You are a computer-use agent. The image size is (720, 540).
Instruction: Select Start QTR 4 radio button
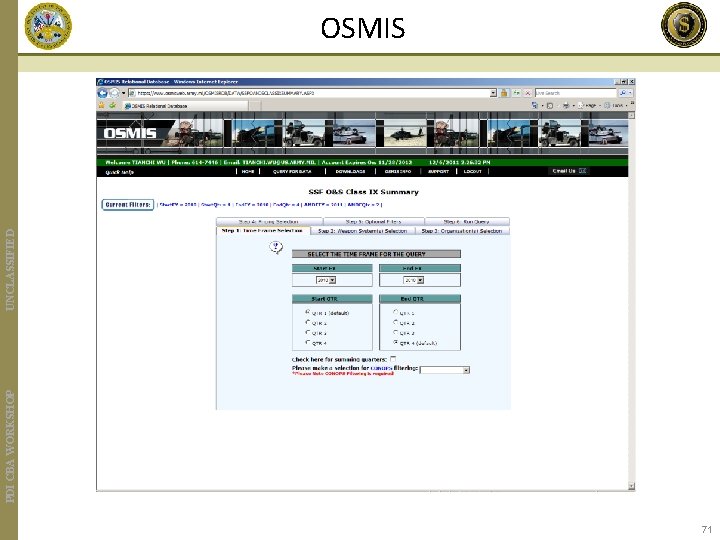pos(308,343)
